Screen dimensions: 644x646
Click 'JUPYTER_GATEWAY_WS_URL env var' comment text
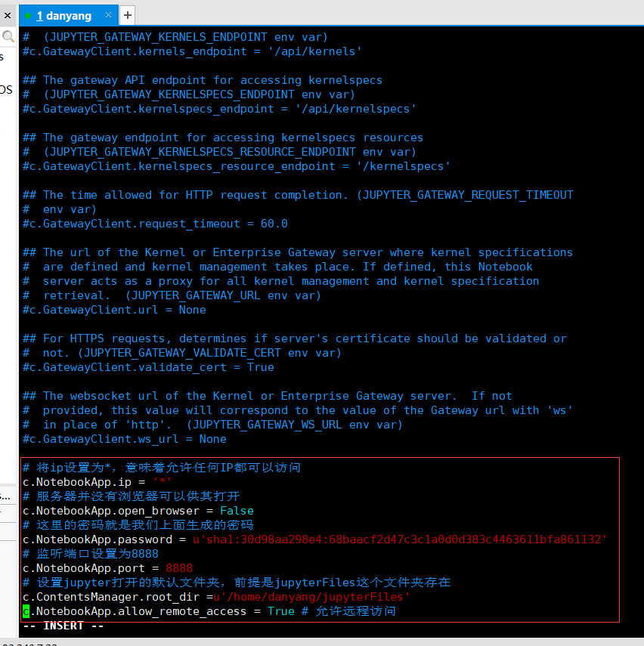[294, 425]
